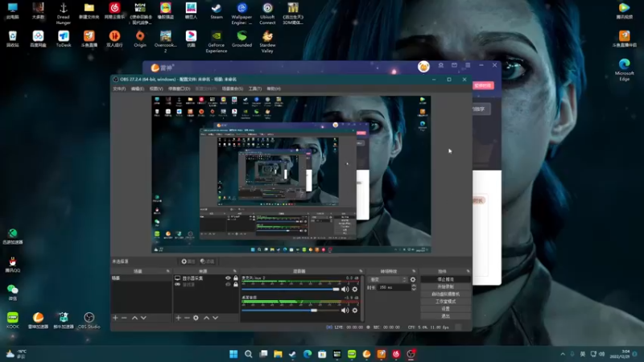The width and height of the screenshot is (644, 362).
Task: Select the scene item in scenes list
Action: click(142, 278)
